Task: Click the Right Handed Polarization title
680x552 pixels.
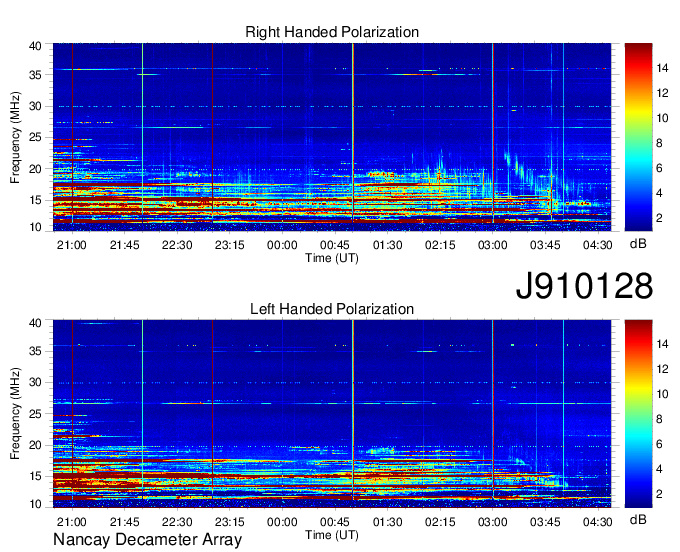Action: tap(332, 32)
